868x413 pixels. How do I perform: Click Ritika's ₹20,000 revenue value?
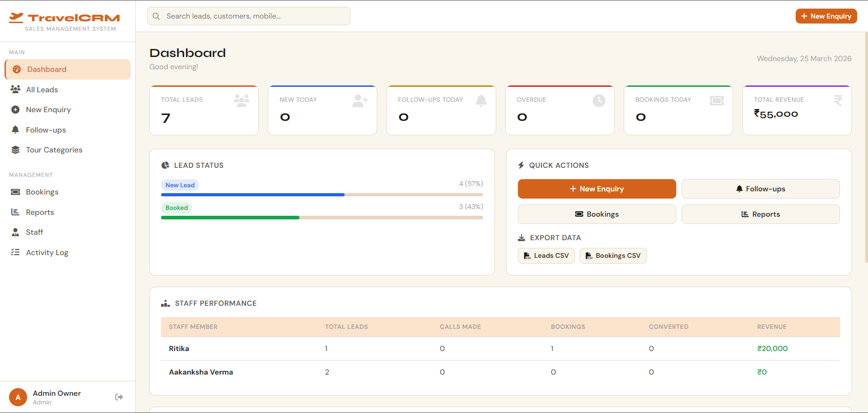tap(773, 348)
